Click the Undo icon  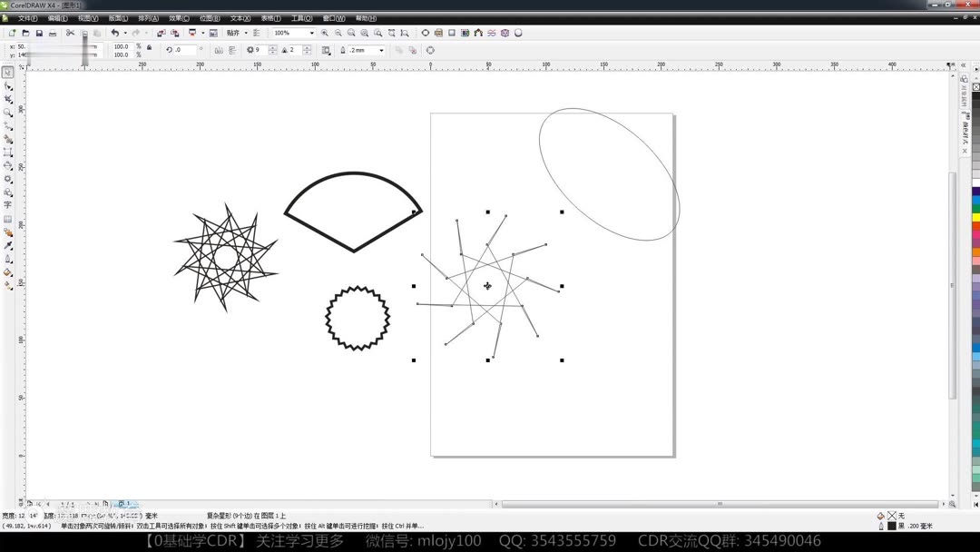(116, 33)
